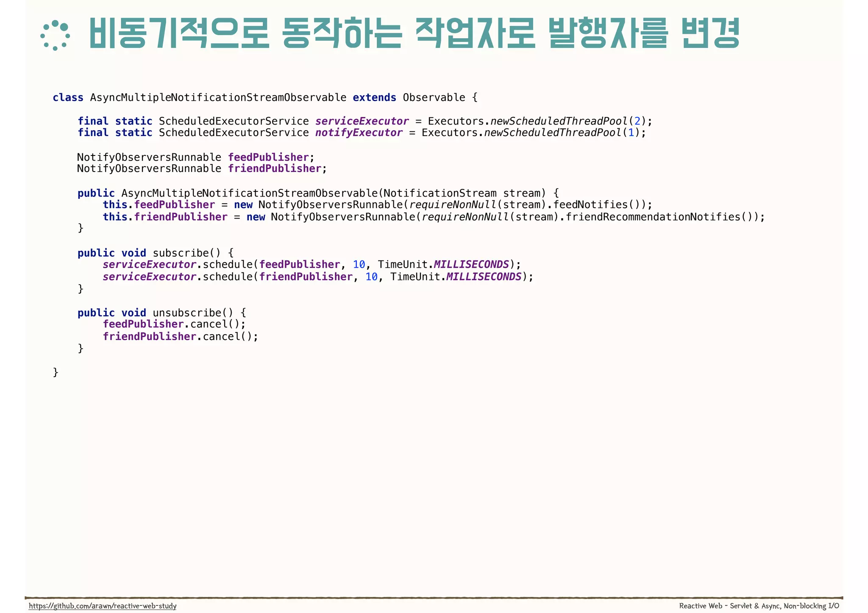
Task: Click the footer text 'Reactive Web - Servlet & Async, Non-blocking I/O'
Action: click(x=759, y=606)
